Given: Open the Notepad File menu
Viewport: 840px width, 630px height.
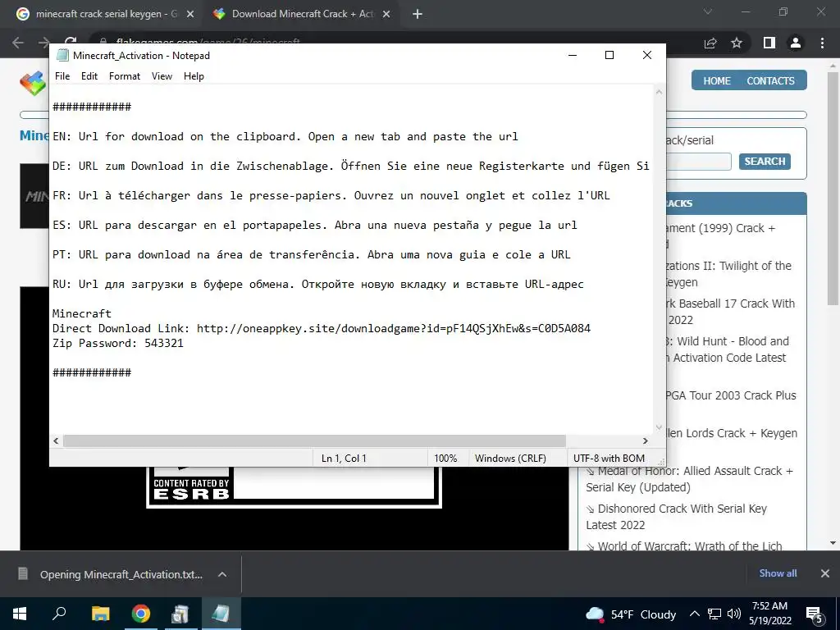Looking at the screenshot, I should coord(62,76).
